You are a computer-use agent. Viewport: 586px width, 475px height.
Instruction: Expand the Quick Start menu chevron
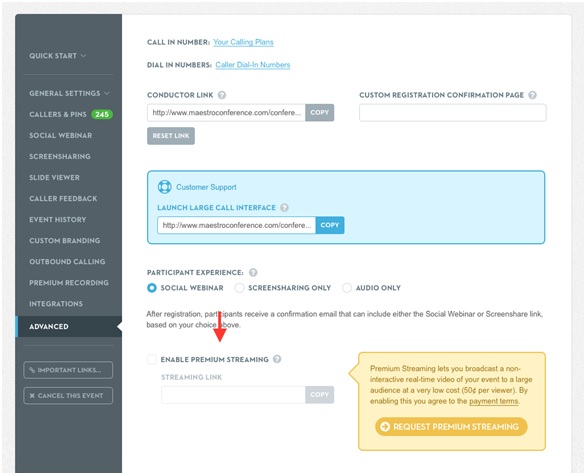83,56
